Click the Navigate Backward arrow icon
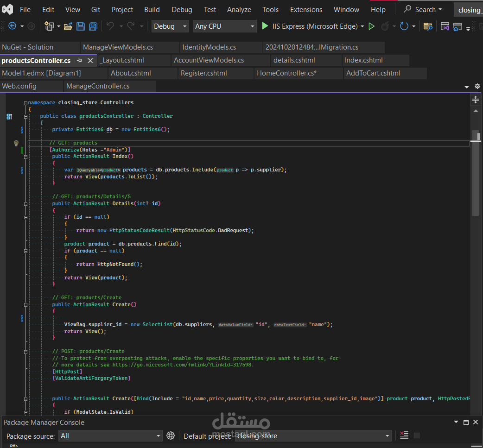The image size is (483, 448). (x=12, y=26)
